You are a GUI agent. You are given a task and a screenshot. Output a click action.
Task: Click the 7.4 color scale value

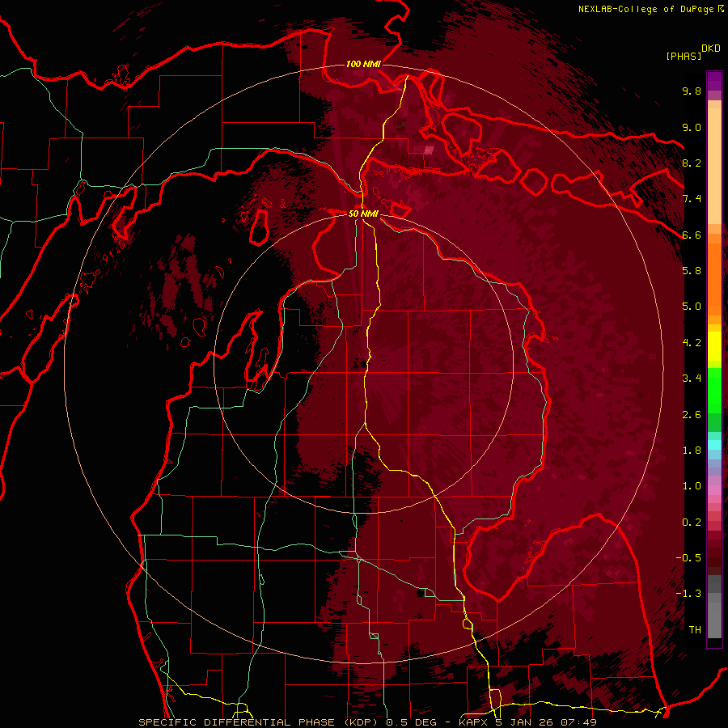click(x=692, y=199)
